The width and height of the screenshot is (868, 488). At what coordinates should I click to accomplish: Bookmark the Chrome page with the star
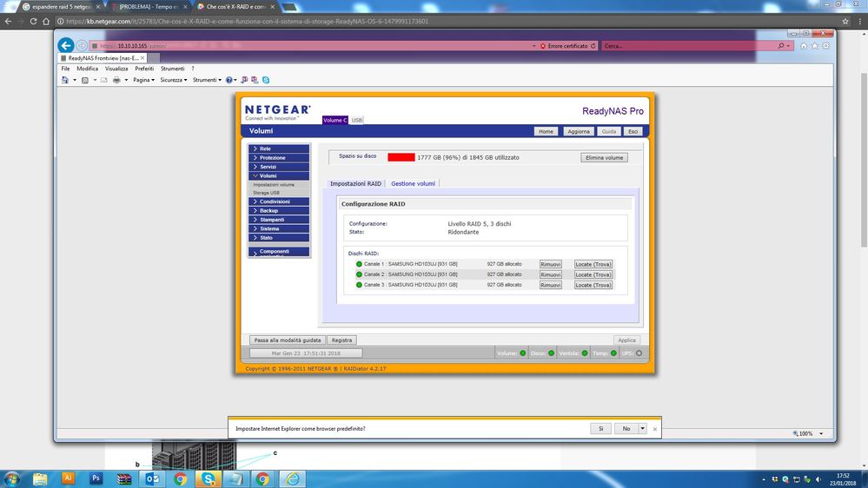point(845,21)
